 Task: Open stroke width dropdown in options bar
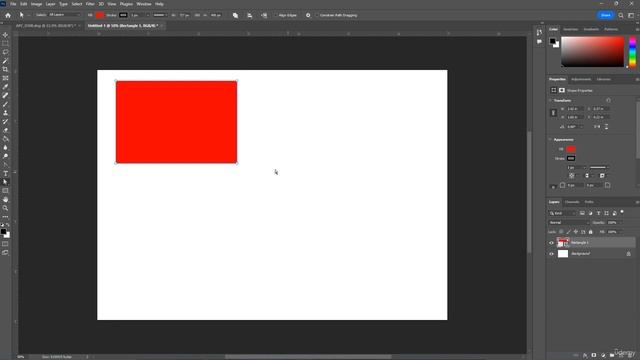coord(147,15)
